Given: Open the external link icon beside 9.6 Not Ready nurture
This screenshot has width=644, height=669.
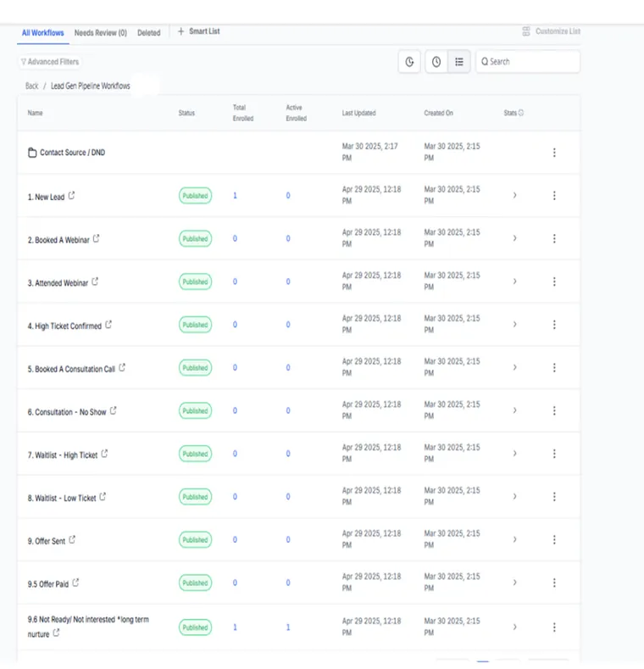Looking at the screenshot, I should tap(56, 633).
